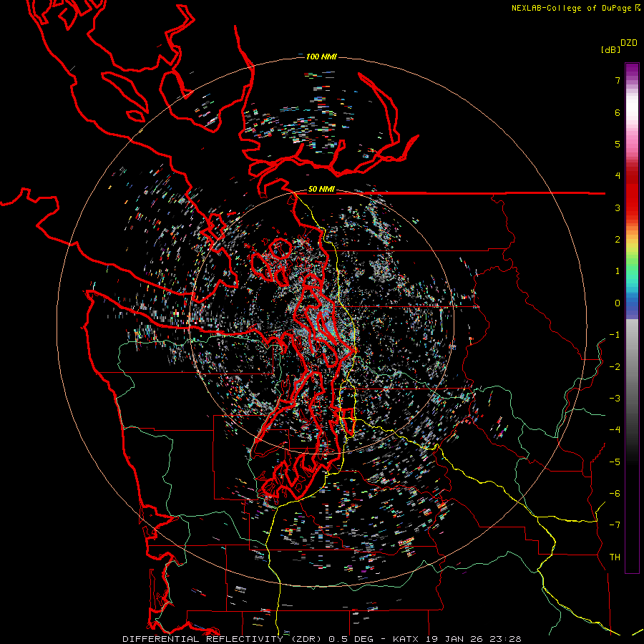The height and width of the screenshot is (644, 644).
Task: Click the 100 NMI range ring label
Action: pos(321,57)
